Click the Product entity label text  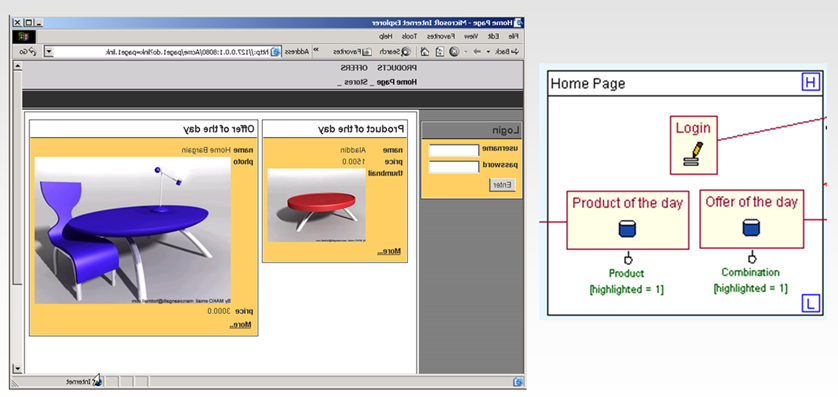point(626,273)
